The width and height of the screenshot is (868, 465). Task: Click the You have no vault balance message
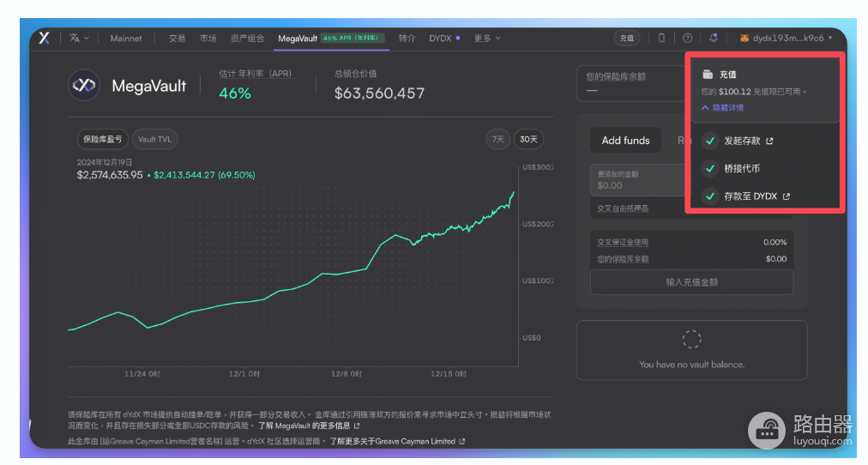(691, 365)
